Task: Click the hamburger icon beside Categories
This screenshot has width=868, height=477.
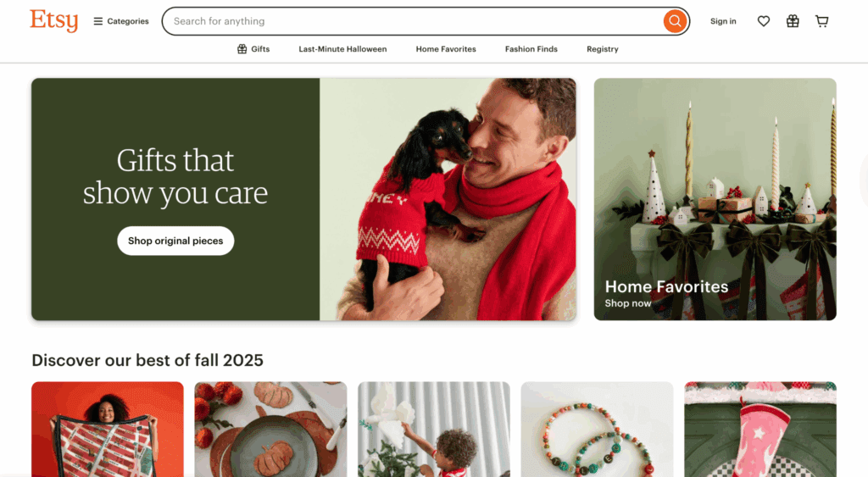Action: [x=98, y=21]
